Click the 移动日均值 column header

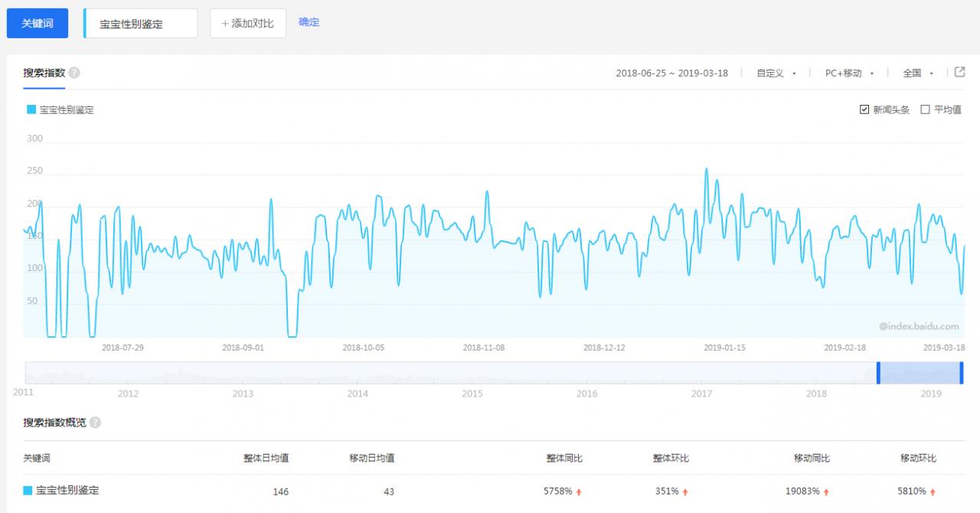[x=372, y=458]
